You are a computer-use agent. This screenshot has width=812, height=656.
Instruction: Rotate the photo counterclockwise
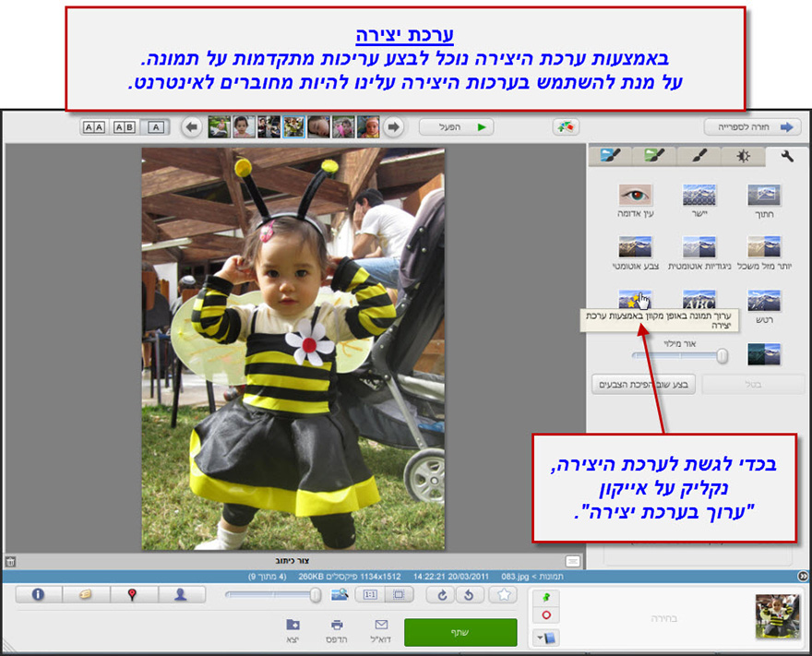tap(469, 594)
